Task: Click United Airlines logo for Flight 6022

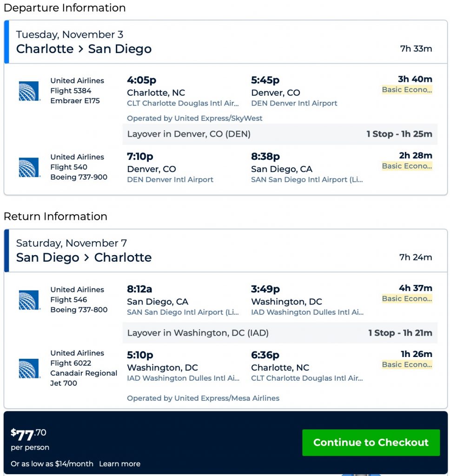Action: [x=29, y=368]
